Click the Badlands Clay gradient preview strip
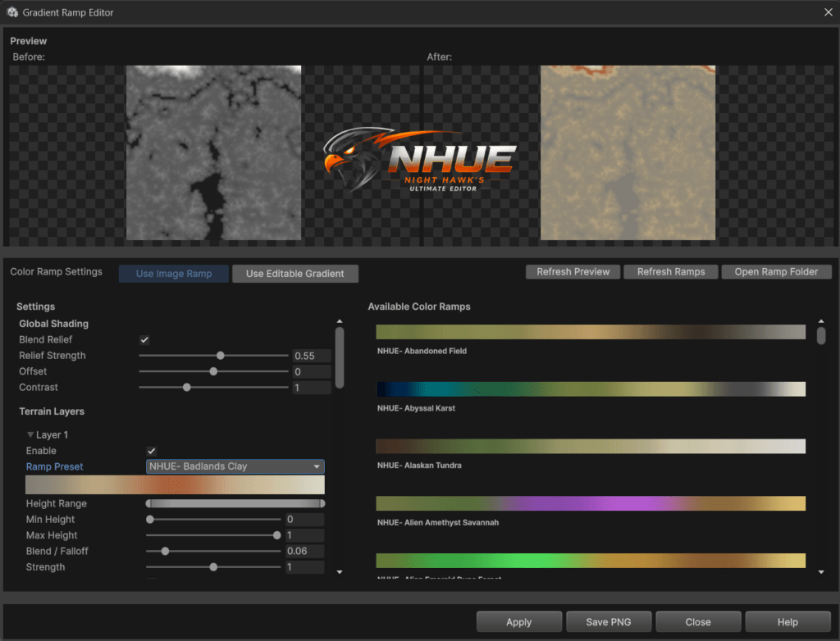The width and height of the screenshot is (840, 641). click(176, 485)
